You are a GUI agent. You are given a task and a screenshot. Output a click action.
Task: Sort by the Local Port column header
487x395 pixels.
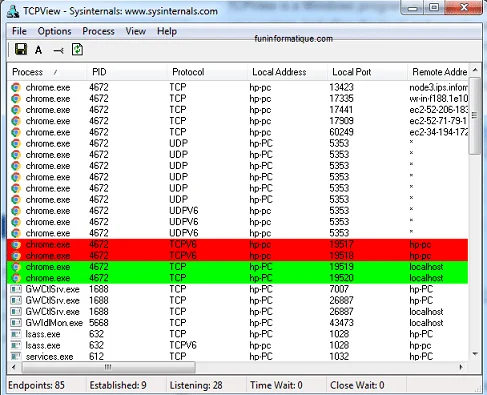pyautogui.click(x=367, y=72)
